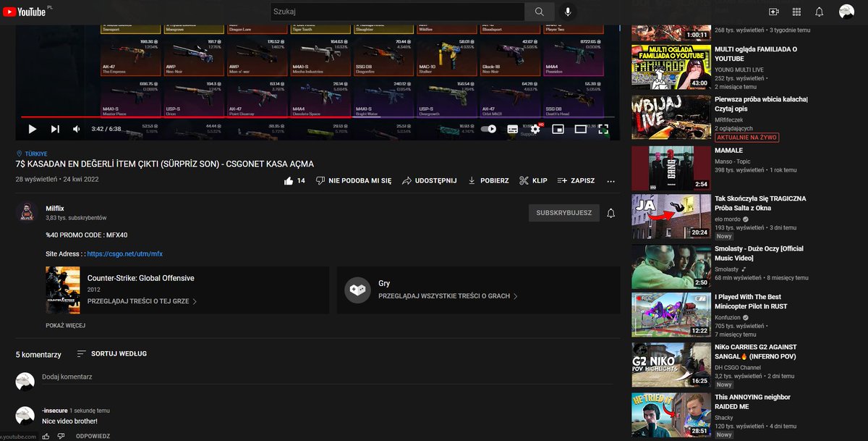Open the Milflix channel name

point(55,208)
